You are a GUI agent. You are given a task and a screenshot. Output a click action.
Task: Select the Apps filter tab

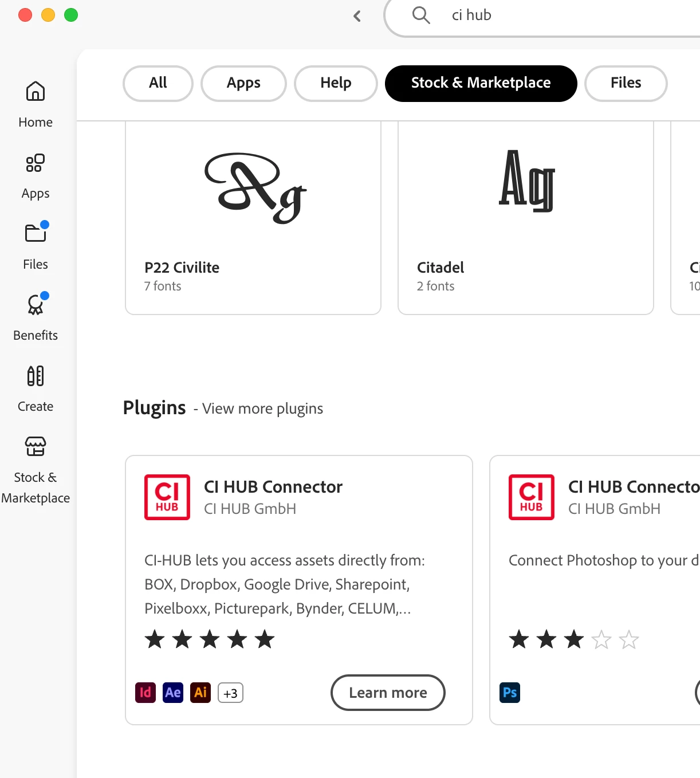[243, 83]
